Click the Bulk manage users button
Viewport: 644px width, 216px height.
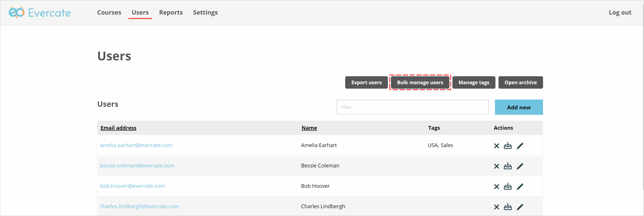(420, 82)
